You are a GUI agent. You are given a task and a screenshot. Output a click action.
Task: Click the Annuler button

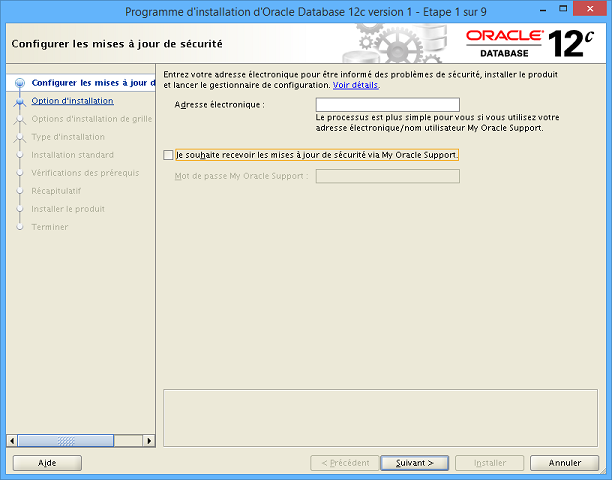click(x=564, y=463)
